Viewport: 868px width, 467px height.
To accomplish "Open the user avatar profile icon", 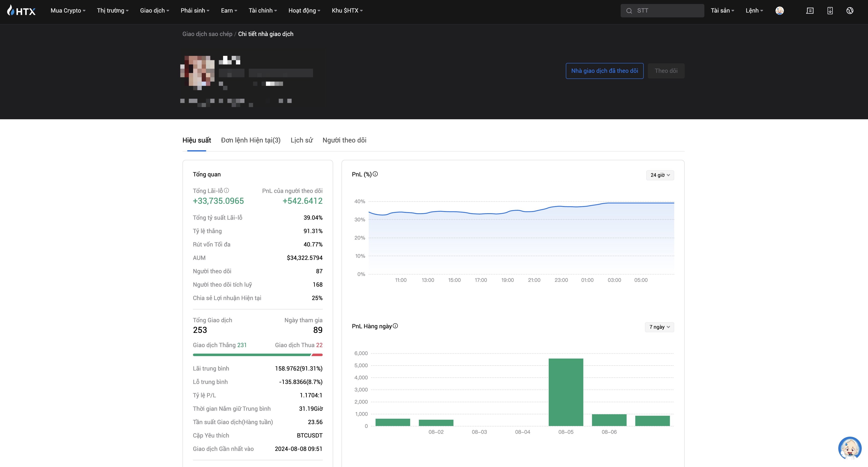I will click(x=779, y=10).
